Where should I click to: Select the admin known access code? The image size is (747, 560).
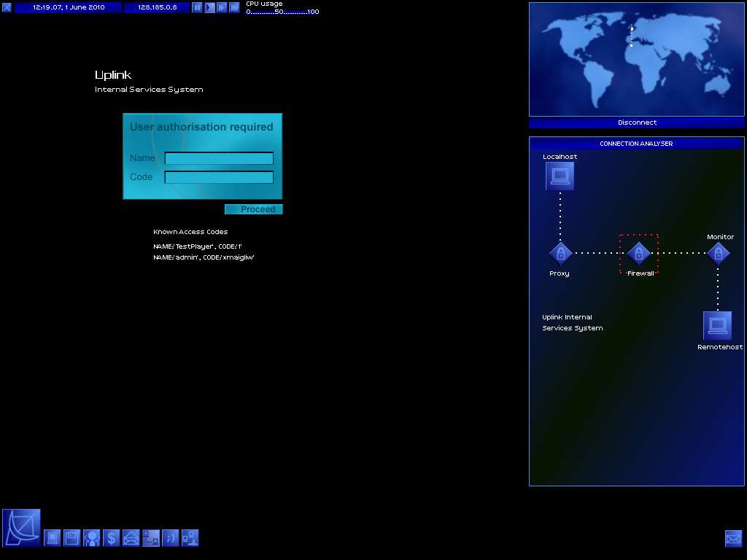click(204, 257)
